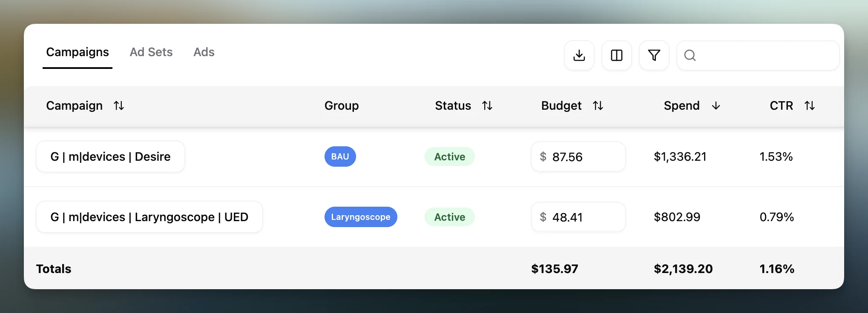
Task: Sort by Budget column arrows
Action: tap(598, 105)
